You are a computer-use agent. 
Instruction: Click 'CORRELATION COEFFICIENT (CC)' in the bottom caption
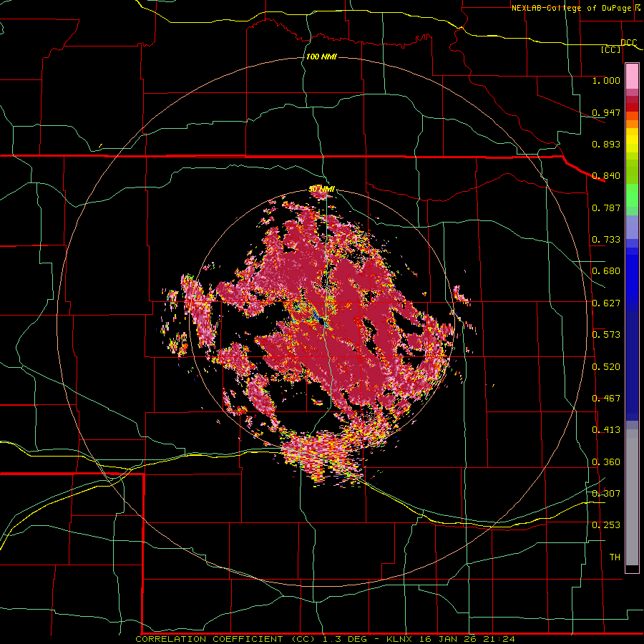(x=225, y=639)
